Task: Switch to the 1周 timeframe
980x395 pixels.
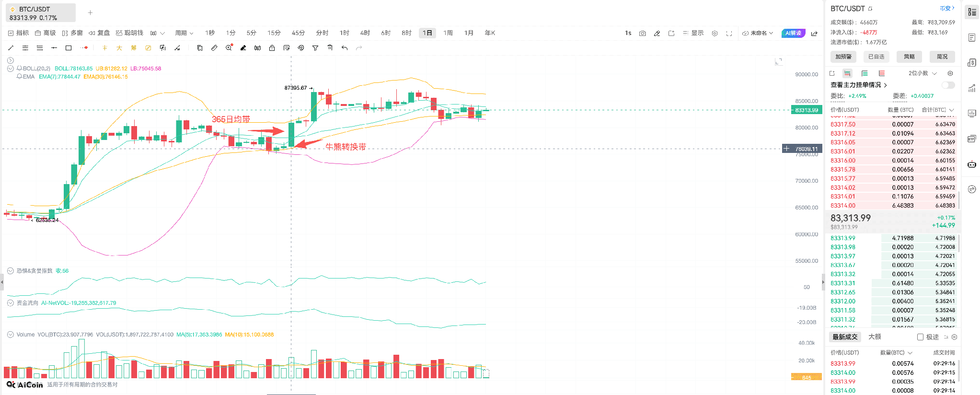Action: click(x=448, y=33)
